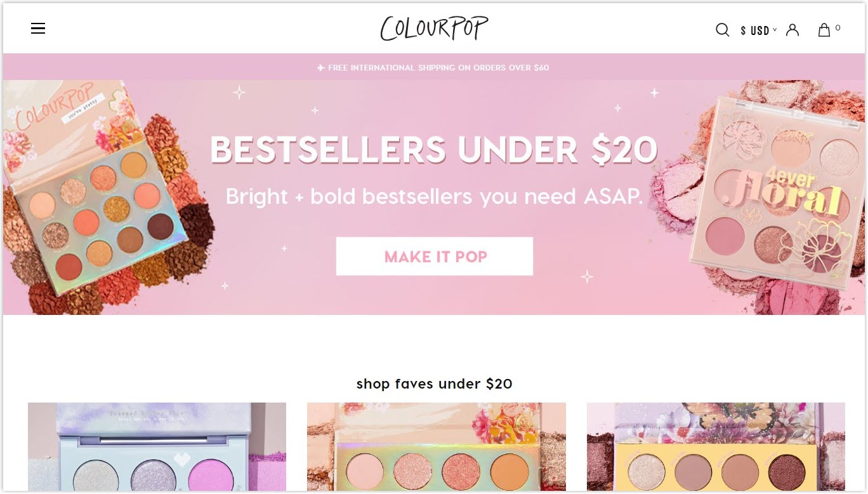The width and height of the screenshot is (868, 494).
Task: View the blue pressed powder palette product
Action: 157,447
